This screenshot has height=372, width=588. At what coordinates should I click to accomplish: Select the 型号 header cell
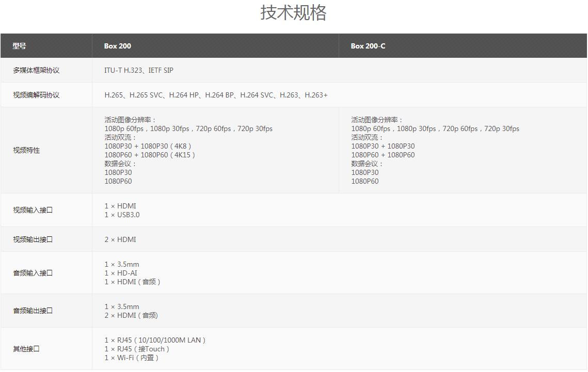click(20, 46)
